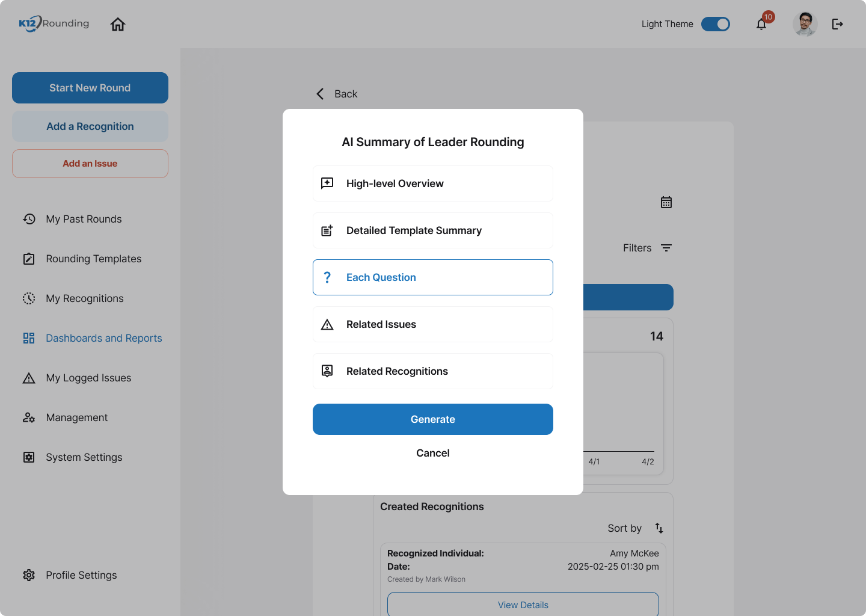Cancel the AI Summary dialog
This screenshot has width=866, height=616.
tap(433, 453)
